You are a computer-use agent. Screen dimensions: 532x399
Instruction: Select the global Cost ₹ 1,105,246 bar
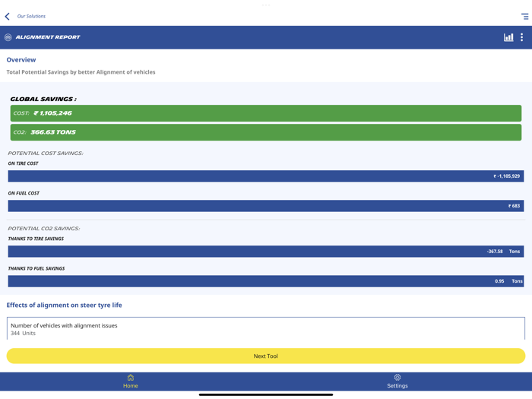[x=266, y=113]
